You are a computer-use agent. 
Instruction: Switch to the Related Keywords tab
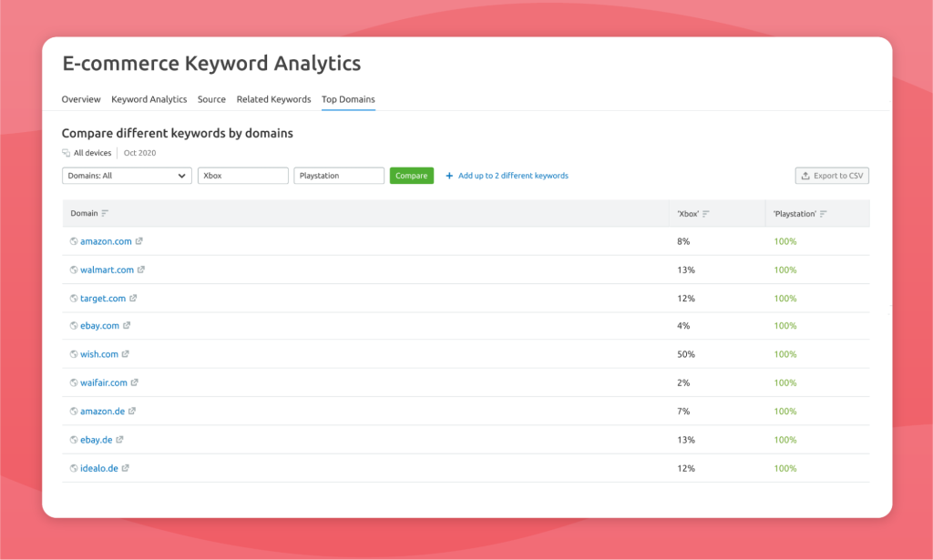(x=273, y=99)
